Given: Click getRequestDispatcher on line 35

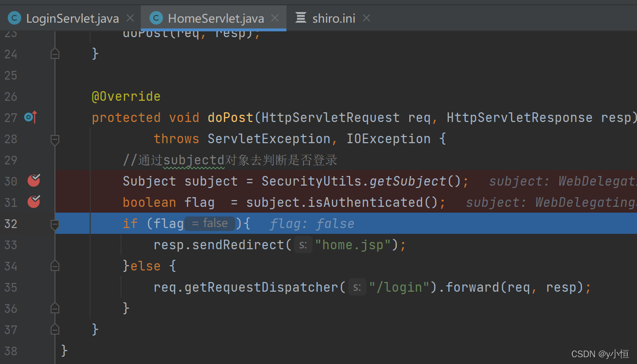Looking at the screenshot, I should pyautogui.click(x=261, y=287).
